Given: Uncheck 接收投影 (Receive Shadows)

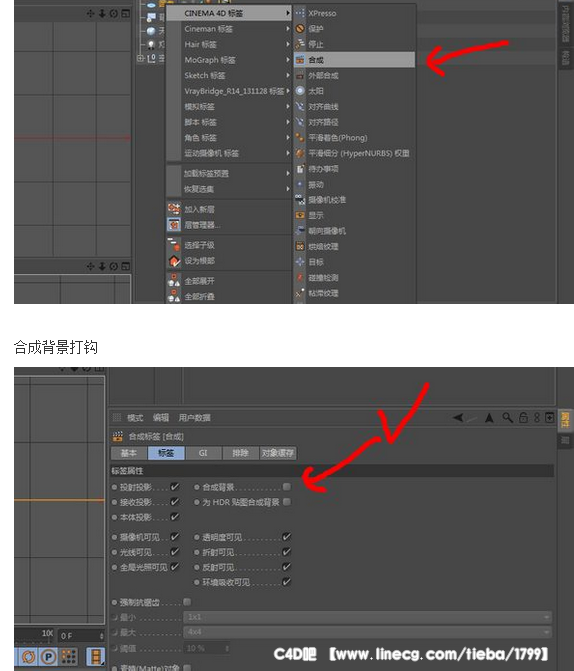Looking at the screenshot, I should click(175, 502).
